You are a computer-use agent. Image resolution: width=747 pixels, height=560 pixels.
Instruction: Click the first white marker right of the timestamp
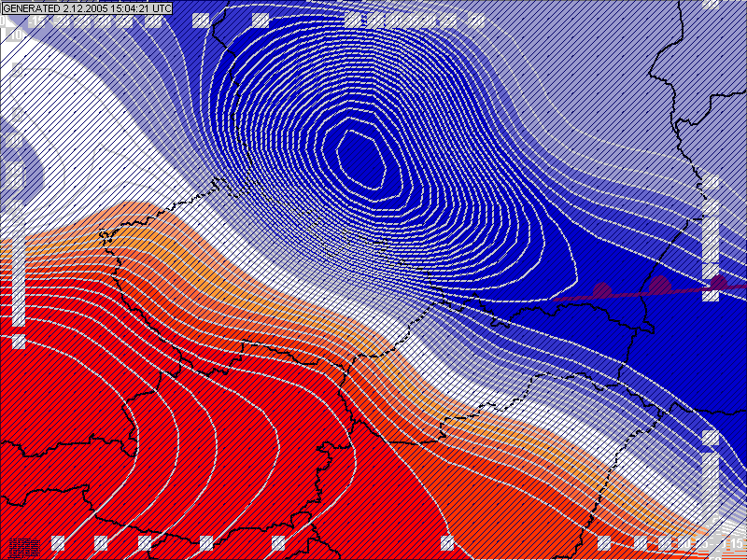(201, 20)
